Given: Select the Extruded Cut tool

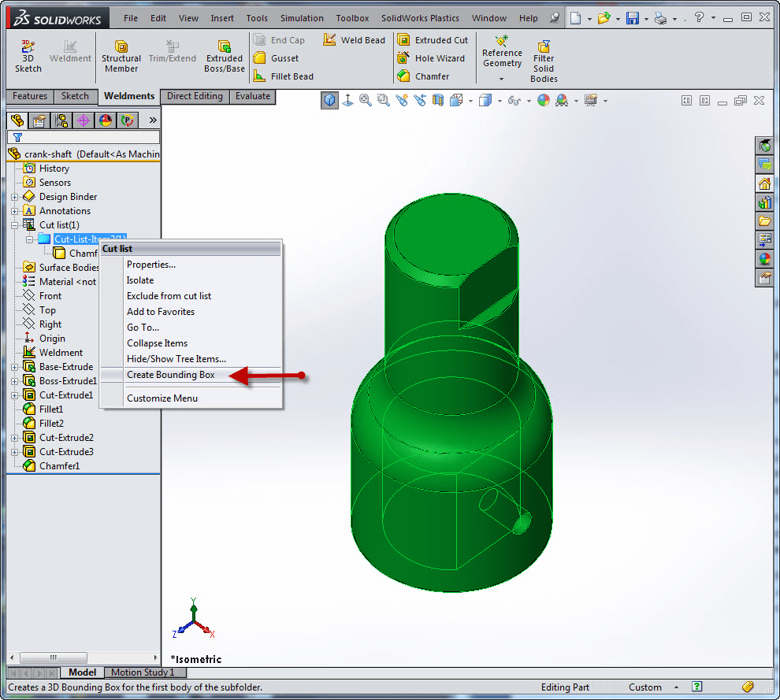Looking at the screenshot, I should click(x=433, y=40).
